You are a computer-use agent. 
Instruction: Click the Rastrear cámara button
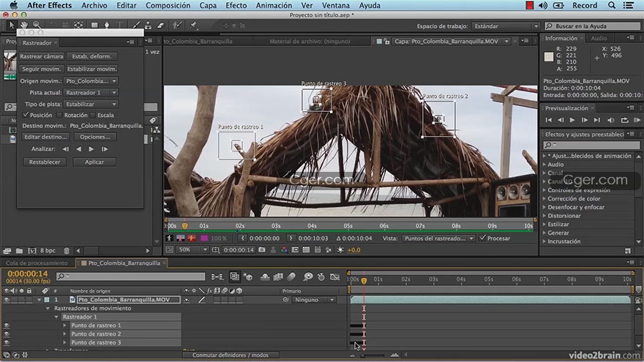pyautogui.click(x=42, y=56)
